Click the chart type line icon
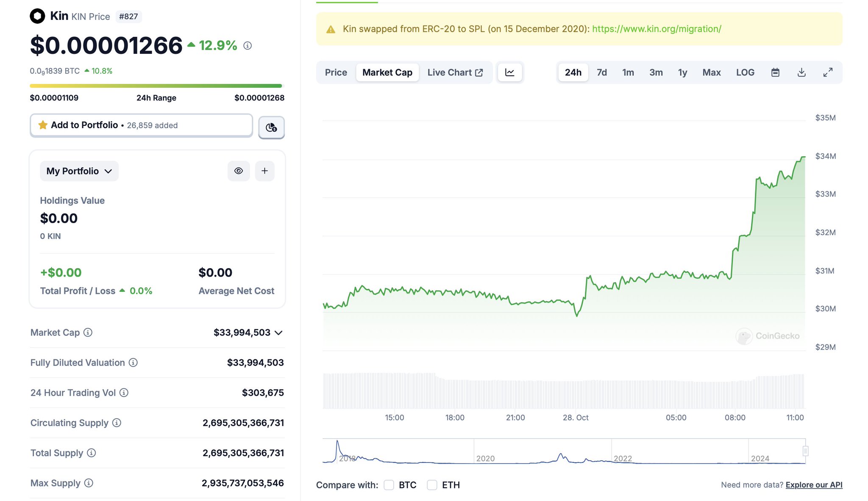The height and width of the screenshot is (501, 868). pyautogui.click(x=510, y=73)
